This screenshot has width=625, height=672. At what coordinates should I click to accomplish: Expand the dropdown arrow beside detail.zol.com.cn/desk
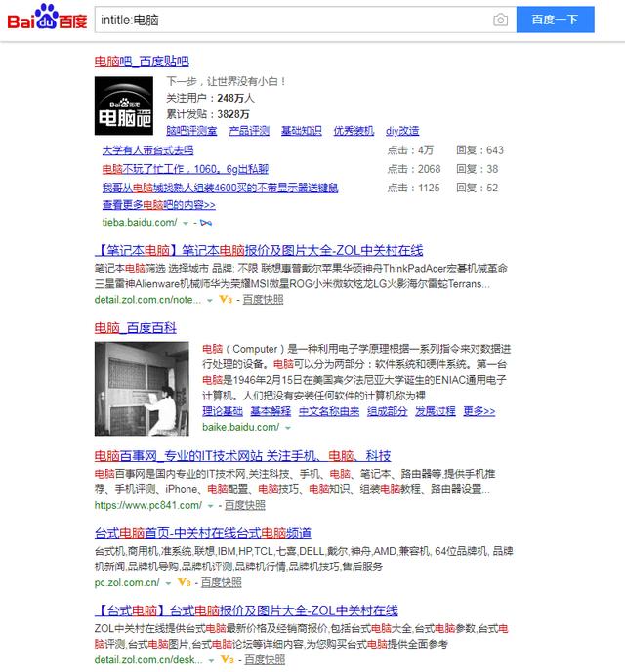[211, 660]
